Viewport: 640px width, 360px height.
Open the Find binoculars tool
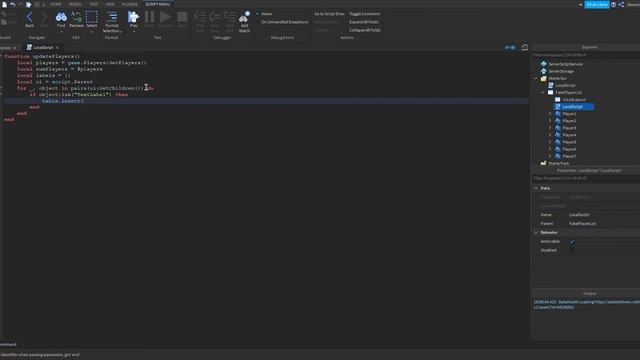click(x=61, y=17)
